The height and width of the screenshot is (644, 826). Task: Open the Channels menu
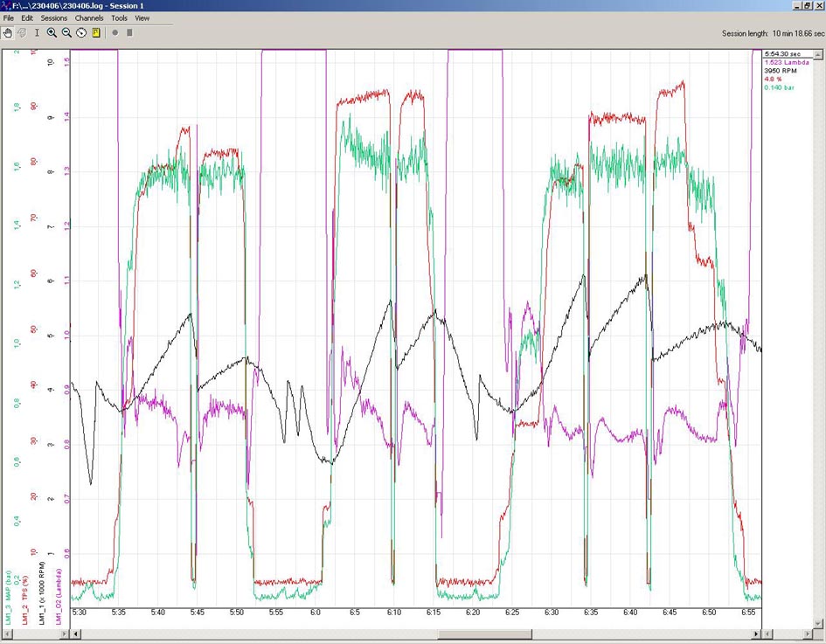[x=89, y=17]
